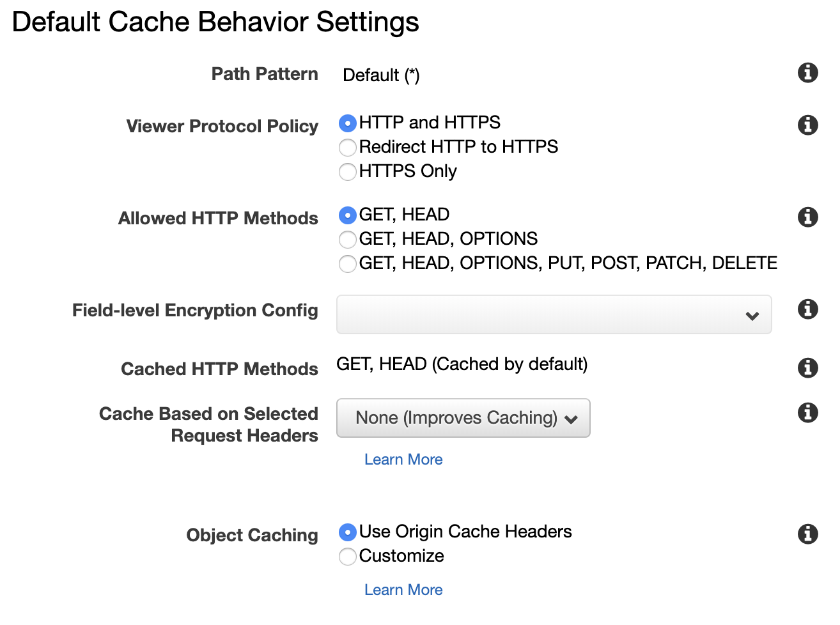Show info for Cached HTTP Methods

[x=807, y=367]
